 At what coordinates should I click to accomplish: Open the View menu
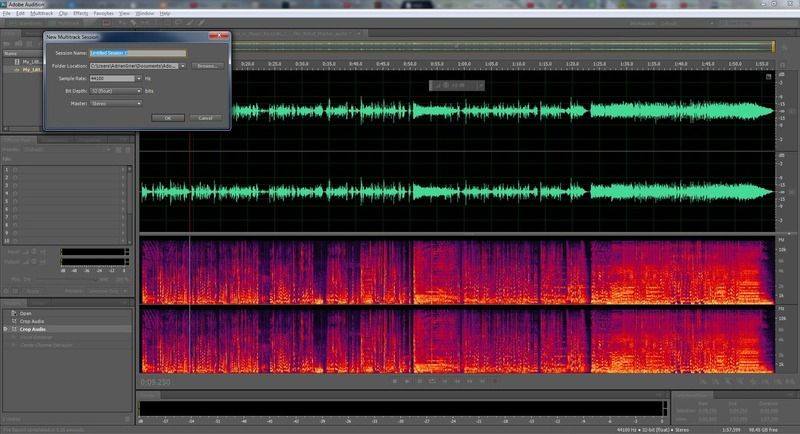click(124, 13)
